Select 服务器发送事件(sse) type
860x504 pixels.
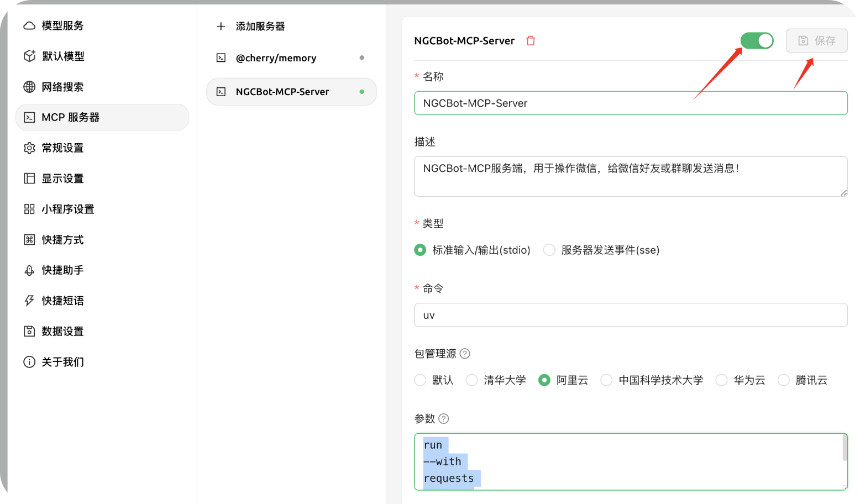tap(601, 250)
